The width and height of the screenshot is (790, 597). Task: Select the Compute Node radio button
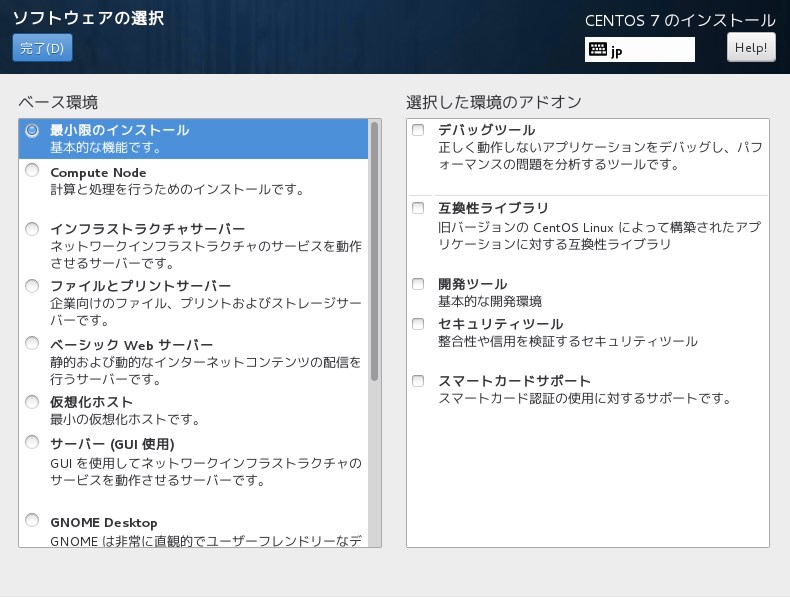32,170
